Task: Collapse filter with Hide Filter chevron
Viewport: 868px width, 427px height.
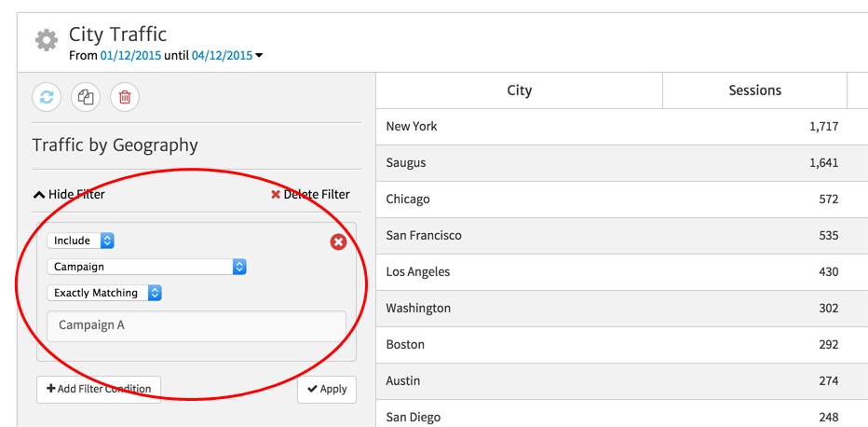Action: pyautogui.click(x=69, y=195)
